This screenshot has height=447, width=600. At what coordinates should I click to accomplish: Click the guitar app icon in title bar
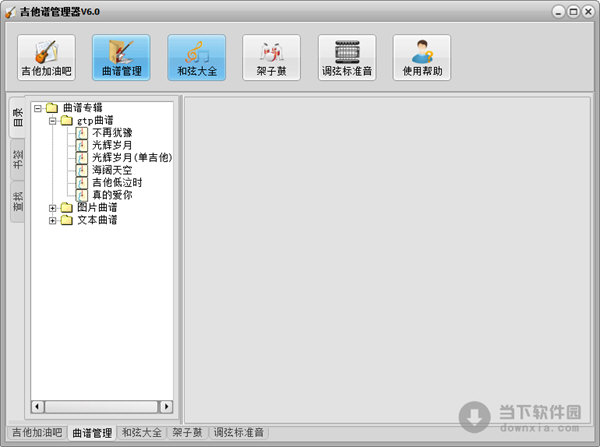click(10, 12)
